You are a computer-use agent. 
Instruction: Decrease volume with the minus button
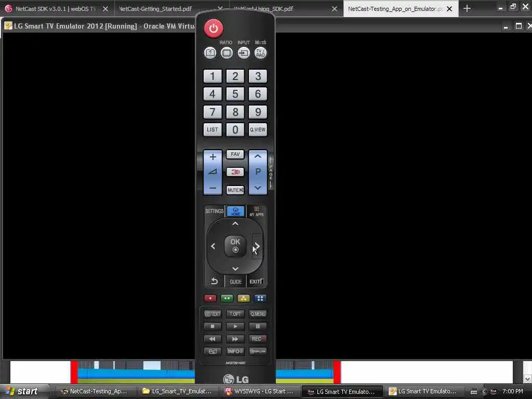(x=212, y=188)
